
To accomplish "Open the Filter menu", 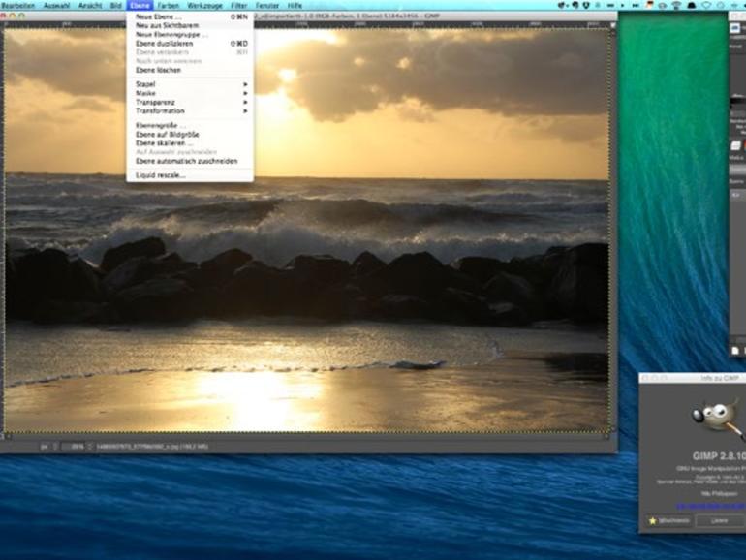I will tap(239, 5).
